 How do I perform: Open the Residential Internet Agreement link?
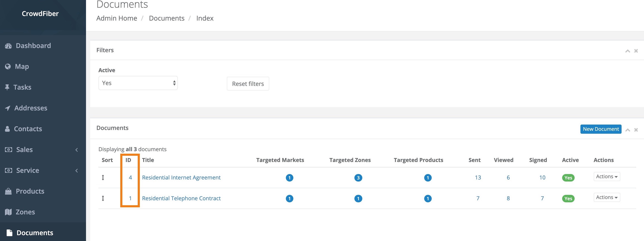click(x=181, y=177)
